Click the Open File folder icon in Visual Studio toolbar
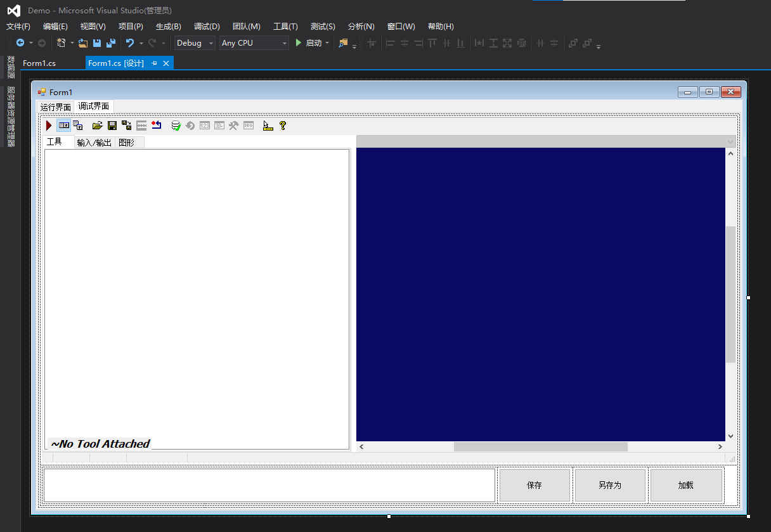The image size is (771, 532). 83,42
